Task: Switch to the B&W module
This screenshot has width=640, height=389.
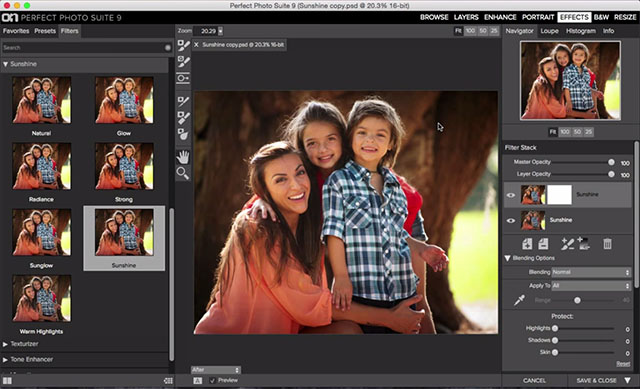Action: [x=601, y=17]
